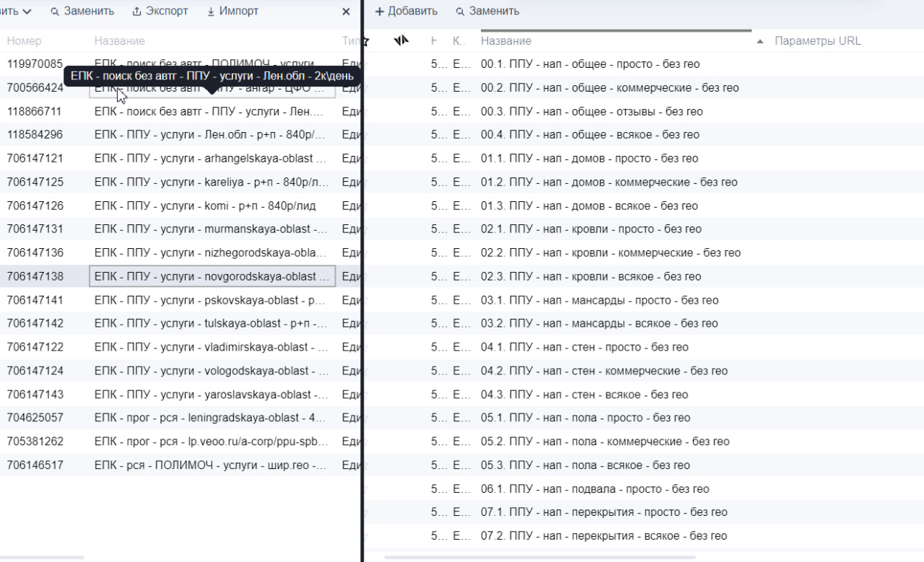Open Replace in the left campaigns panel
This screenshot has height=562, width=924.
click(x=82, y=12)
